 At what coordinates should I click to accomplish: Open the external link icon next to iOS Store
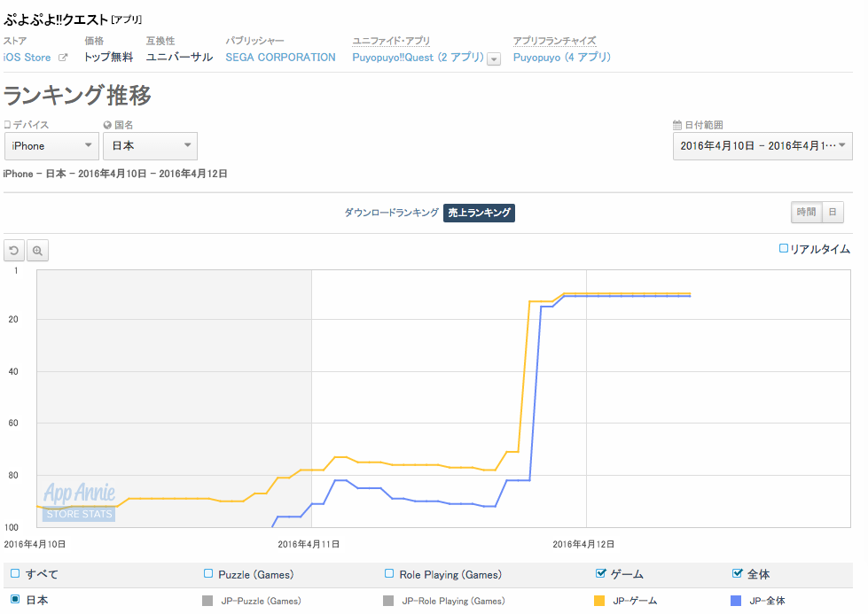coord(63,58)
